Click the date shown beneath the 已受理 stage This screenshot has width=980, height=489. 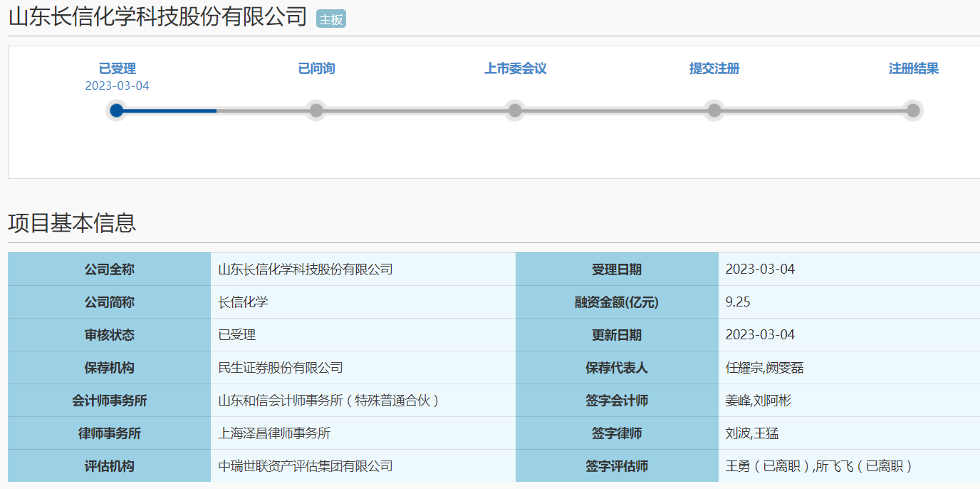[117, 86]
